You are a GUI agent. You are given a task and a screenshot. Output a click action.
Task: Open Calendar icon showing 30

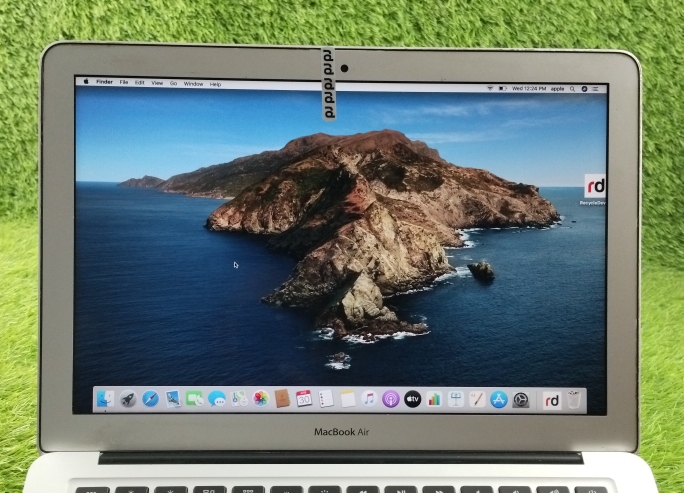(304, 399)
